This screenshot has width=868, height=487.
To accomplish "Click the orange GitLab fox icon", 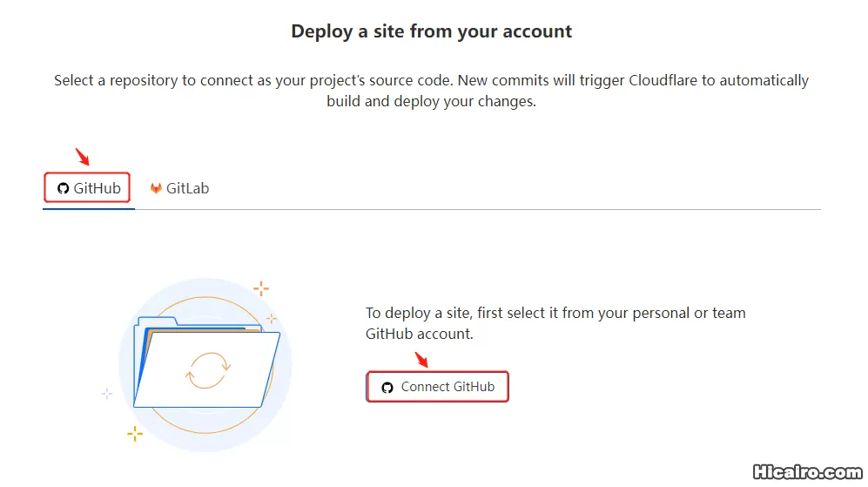I will pyautogui.click(x=156, y=188).
